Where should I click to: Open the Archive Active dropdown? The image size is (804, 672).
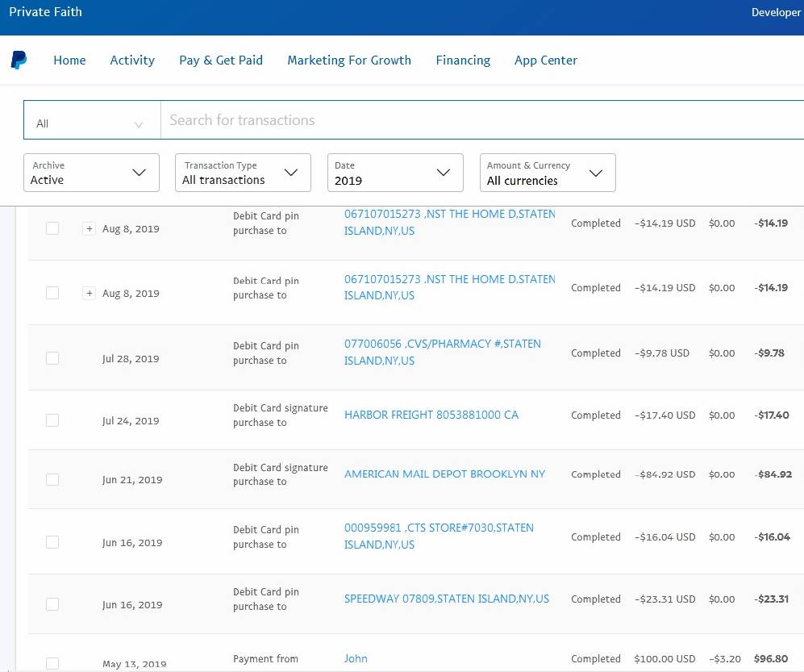[91, 173]
